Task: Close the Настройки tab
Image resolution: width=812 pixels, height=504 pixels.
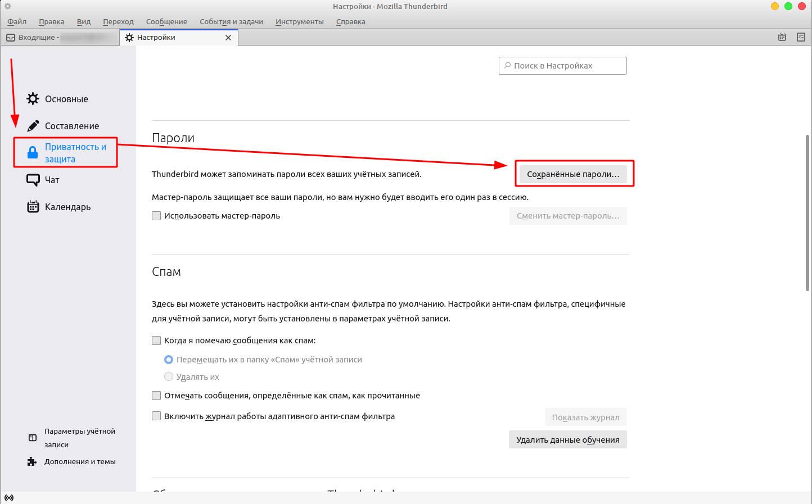Action: (228, 38)
